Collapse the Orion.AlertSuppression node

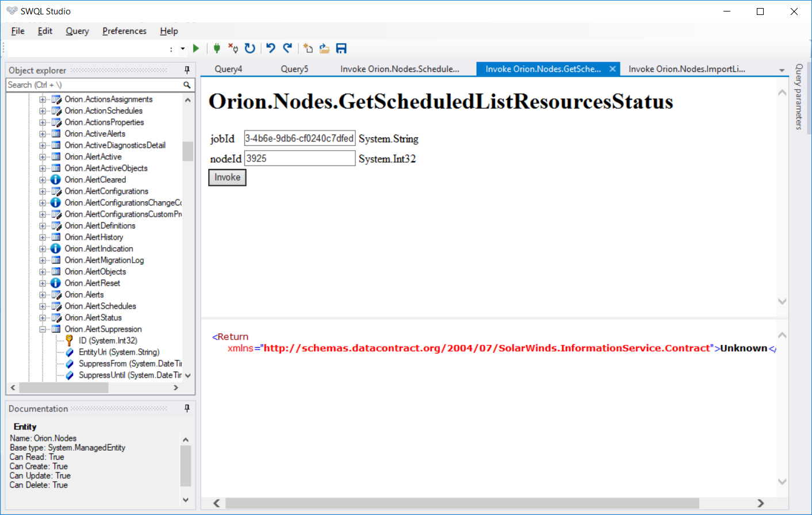(43, 329)
